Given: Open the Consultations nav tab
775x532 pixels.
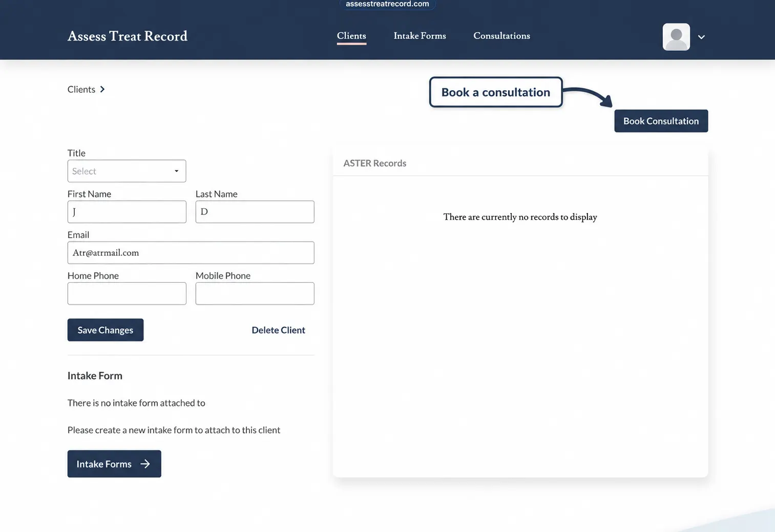Looking at the screenshot, I should (x=501, y=36).
